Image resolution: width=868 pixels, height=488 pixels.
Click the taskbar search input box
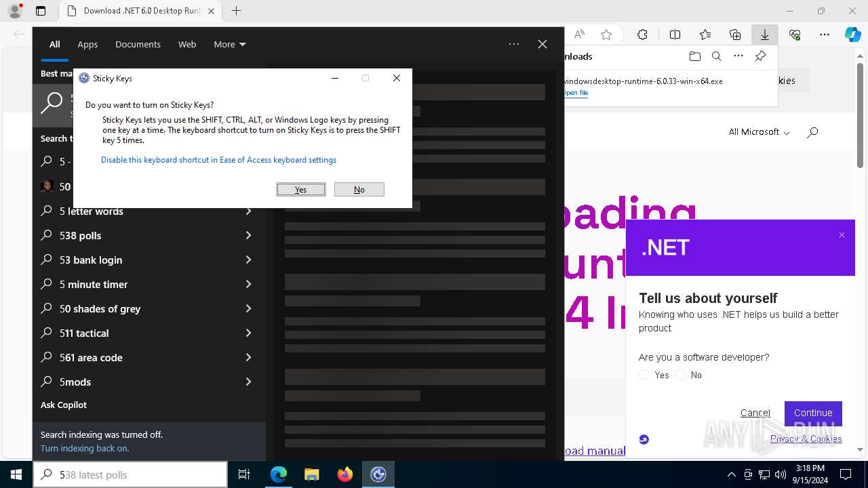(x=130, y=474)
